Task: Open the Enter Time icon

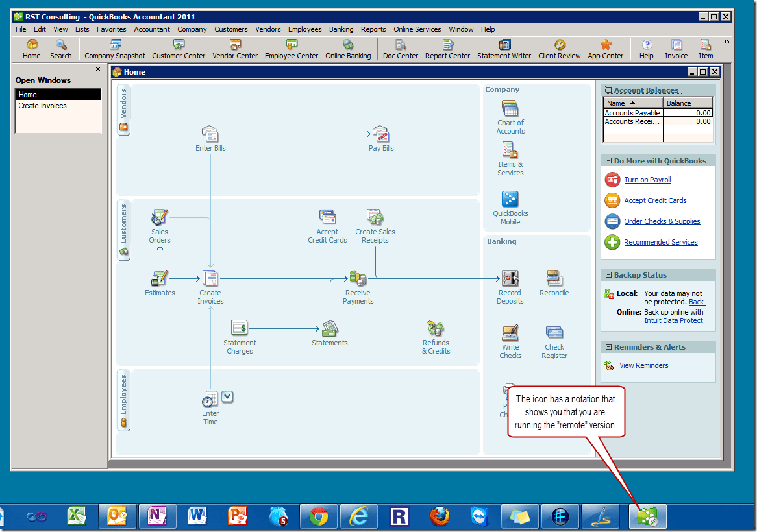Action: pyautogui.click(x=210, y=400)
